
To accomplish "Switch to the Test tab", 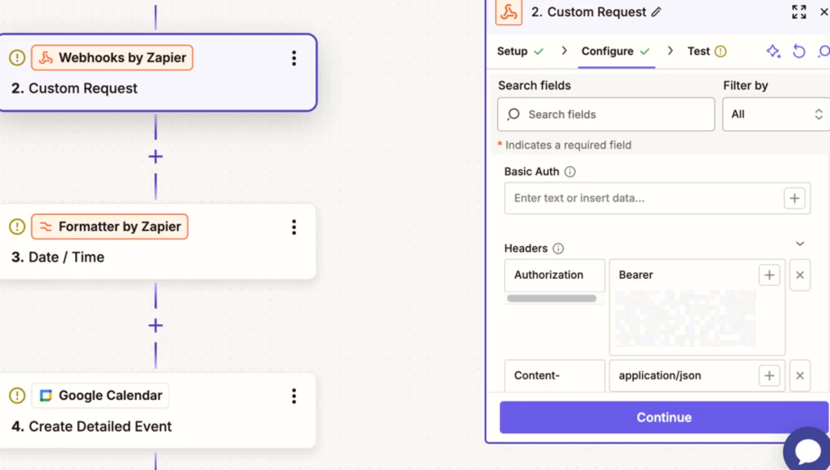I will tap(707, 51).
